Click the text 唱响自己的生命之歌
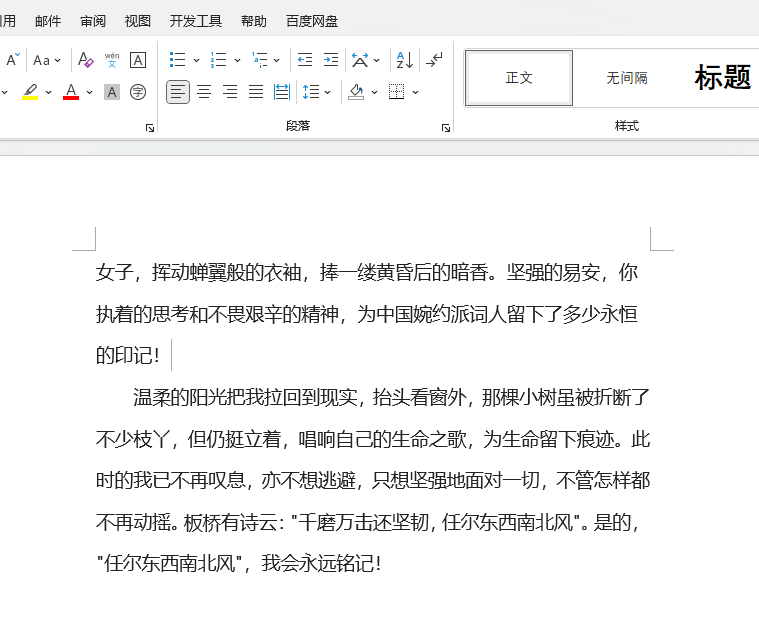 click(382, 439)
